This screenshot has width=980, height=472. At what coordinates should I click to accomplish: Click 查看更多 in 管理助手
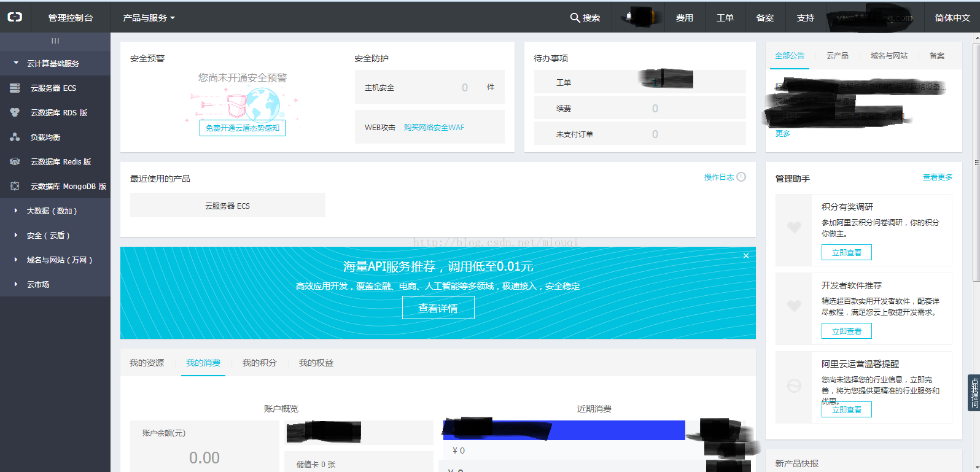pyautogui.click(x=938, y=177)
